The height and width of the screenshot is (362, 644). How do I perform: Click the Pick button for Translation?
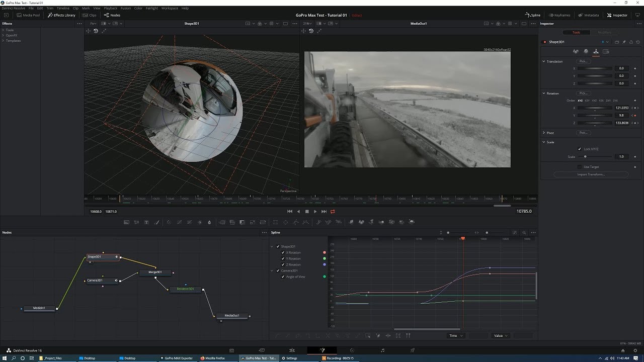coord(583,61)
